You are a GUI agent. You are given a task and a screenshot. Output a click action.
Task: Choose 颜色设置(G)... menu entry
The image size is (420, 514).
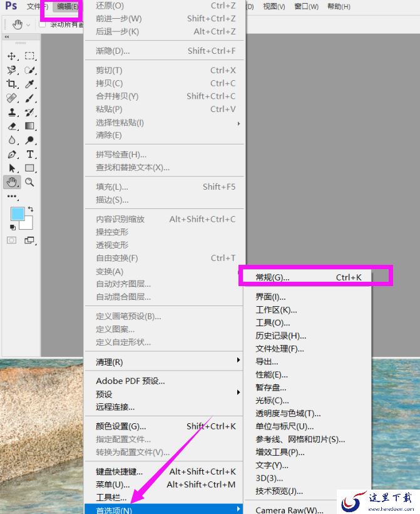point(164,426)
